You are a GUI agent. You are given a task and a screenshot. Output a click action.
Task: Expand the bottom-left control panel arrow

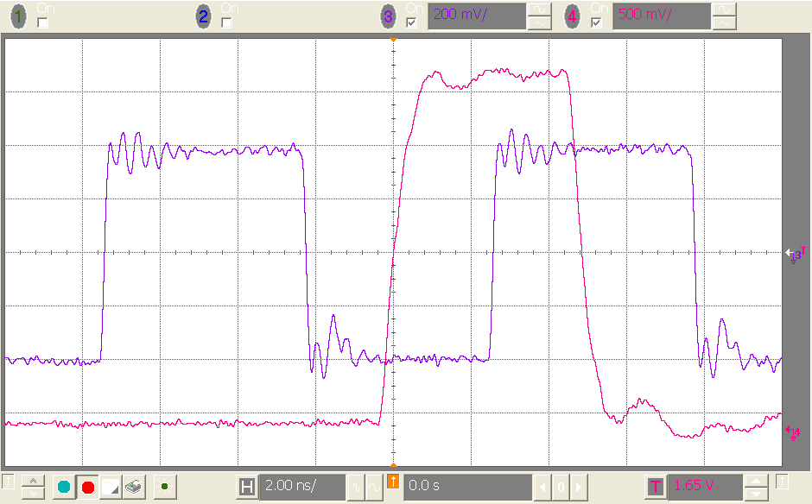tap(9, 483)
